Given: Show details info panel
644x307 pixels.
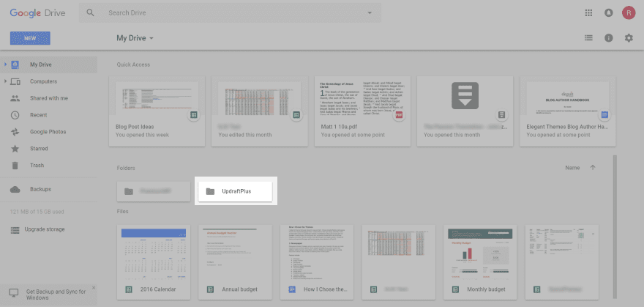Looking at the screenshot, I should click(x=609, y=38).
